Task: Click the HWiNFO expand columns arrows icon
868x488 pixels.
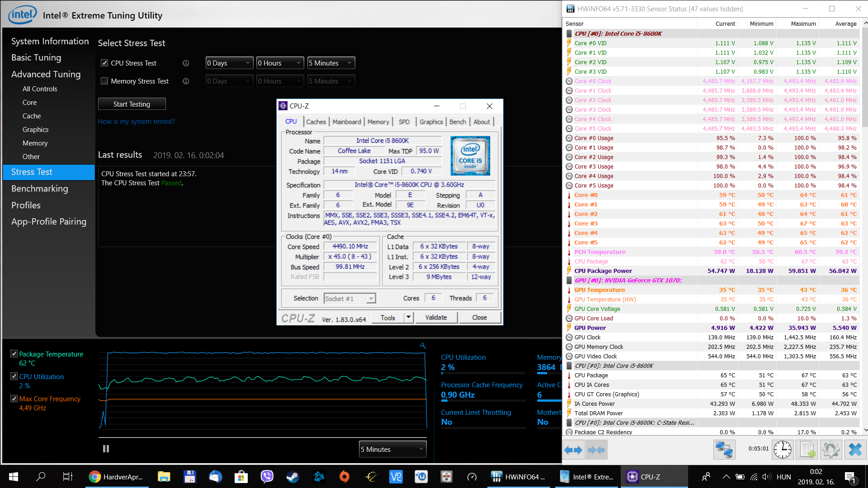Action: coord(574,450)
